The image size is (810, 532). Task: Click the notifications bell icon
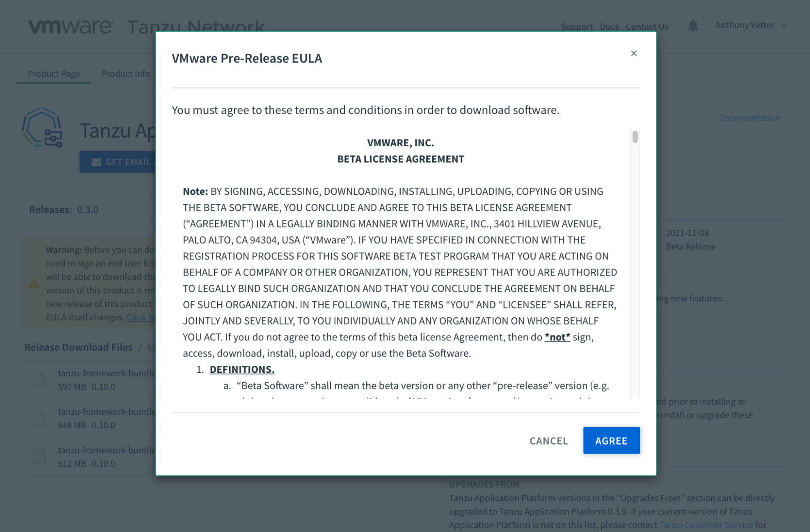(693, 26)
